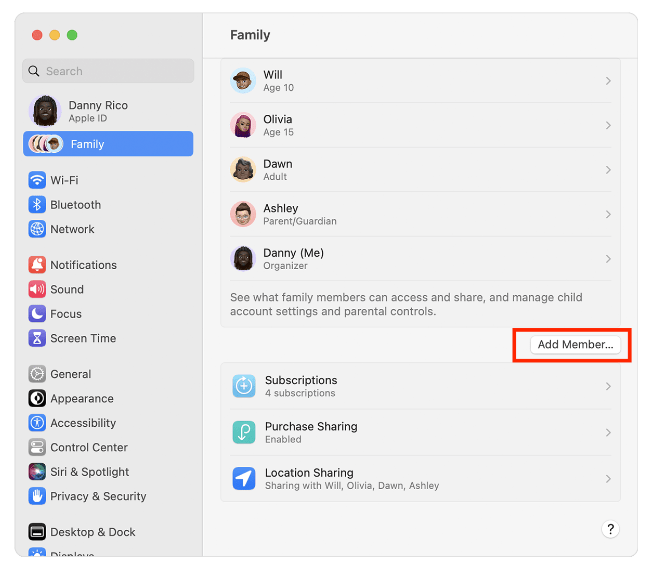
Task: Click Olivia's avatar picture
Action: click(x=243, y=125)
